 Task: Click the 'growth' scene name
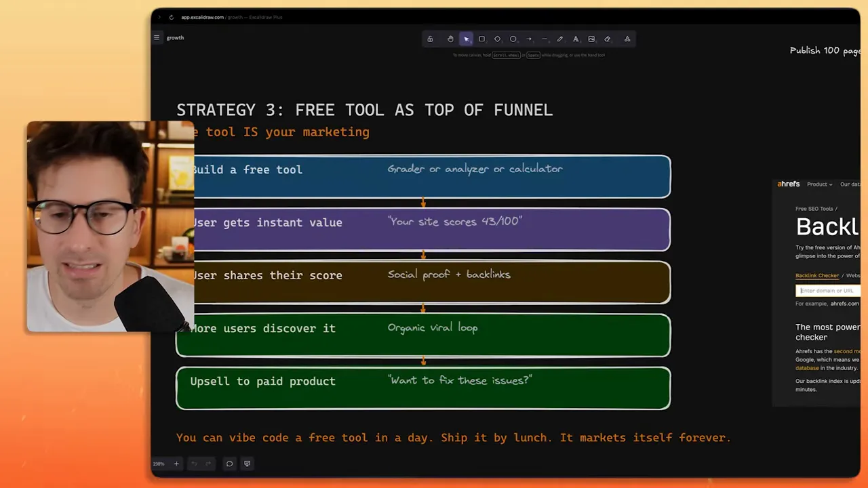175,38
